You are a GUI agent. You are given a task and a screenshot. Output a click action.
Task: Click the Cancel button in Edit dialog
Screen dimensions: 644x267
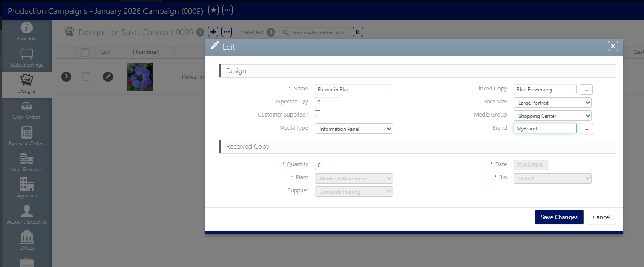point(601,217)
